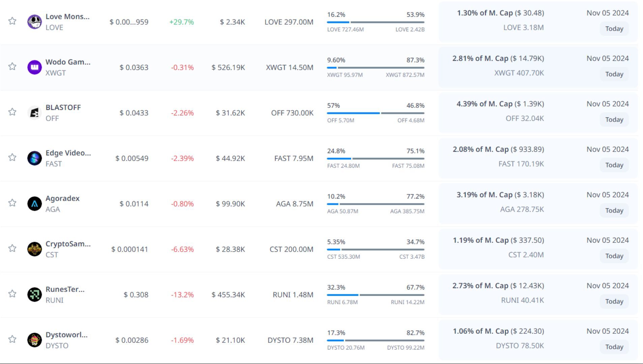The height and width of the screenshot is (364, 643).
Task: Click the Today badge in XWGT row
Action: pos(614,74)
